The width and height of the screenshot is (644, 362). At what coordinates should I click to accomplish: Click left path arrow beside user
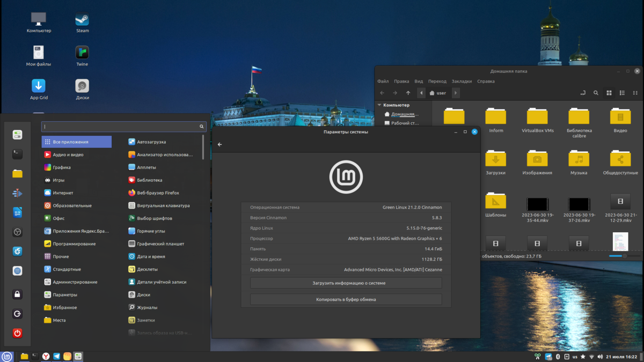coord(421,93)
